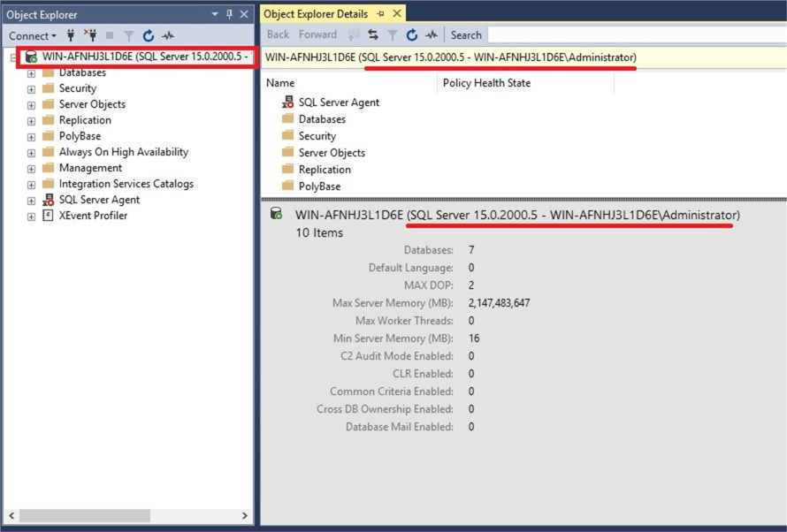Image resolution: width=787 pixels, height=532 pixels.
Task: Click the Up folder icon in Details toolbar
Action: [354, 34]
